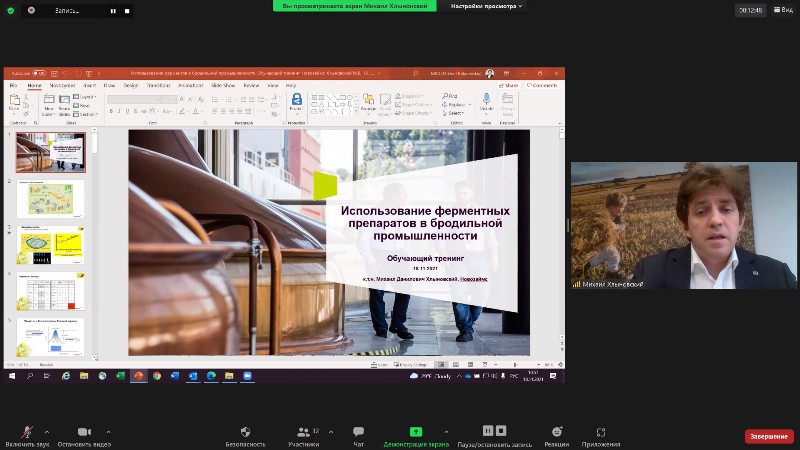The height and width of the screenshot is (450, 800).
Task: Expand video options arrow beside Остановить видео
Action: [x=108, y=432]
